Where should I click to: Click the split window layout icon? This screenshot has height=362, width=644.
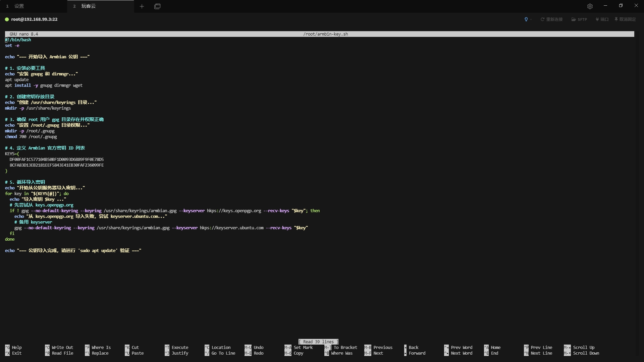157,6
